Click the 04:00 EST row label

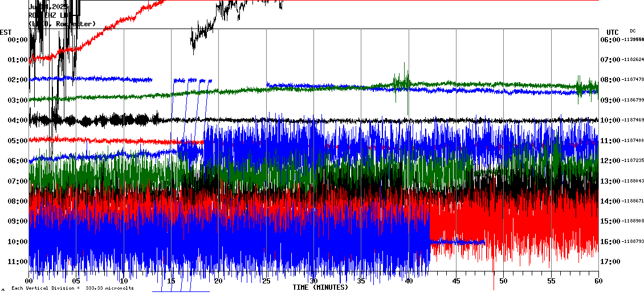coord(17,120)
